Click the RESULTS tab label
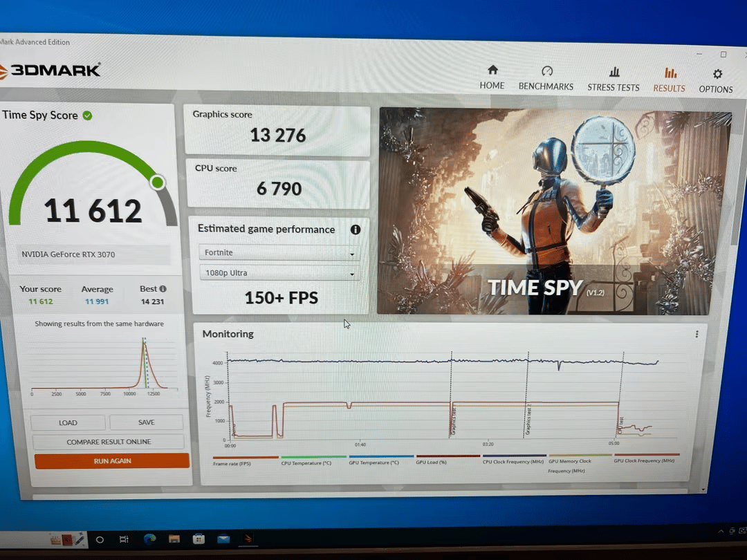Viewport: 747px width, 560px height. 670,88
